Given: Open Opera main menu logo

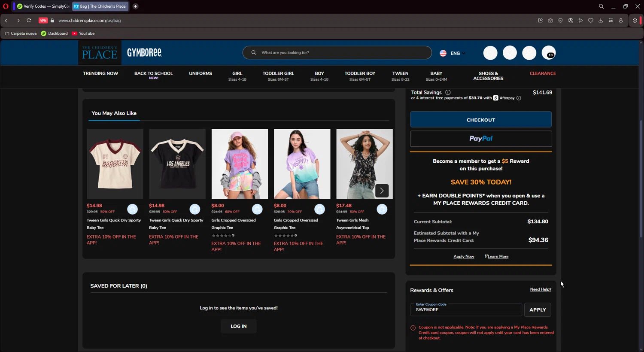Looking at the screenshot, I should (x=6, y=6).
